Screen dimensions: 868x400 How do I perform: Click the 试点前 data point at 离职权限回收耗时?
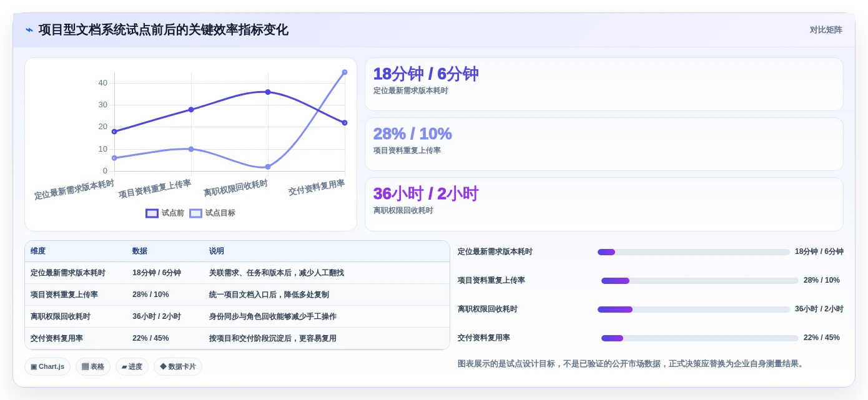click(268, 92)
